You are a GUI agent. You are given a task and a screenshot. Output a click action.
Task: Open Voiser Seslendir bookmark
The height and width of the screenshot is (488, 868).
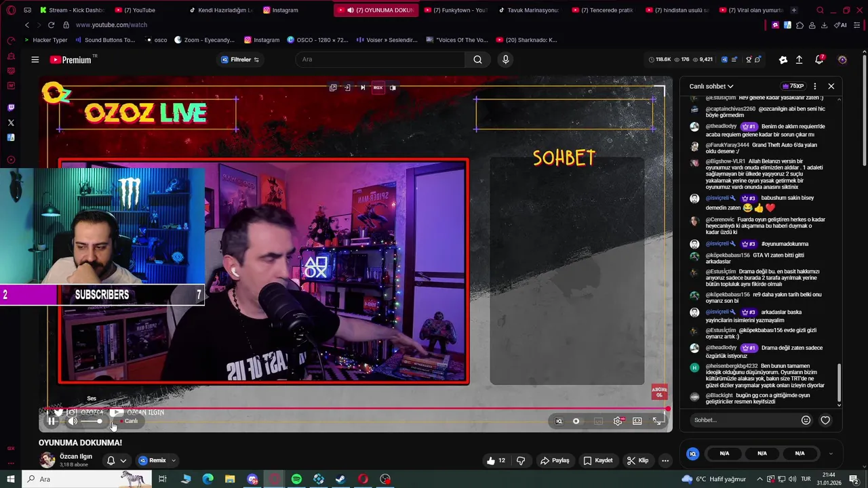(387, 40)
